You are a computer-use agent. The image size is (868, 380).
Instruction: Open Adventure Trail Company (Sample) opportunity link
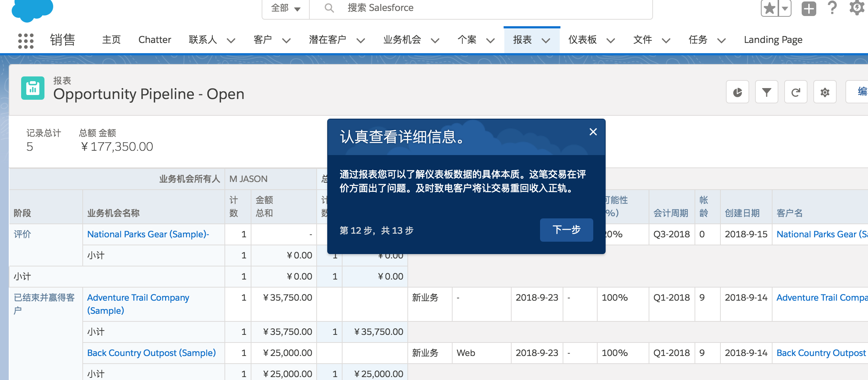click(x=138, y=304)
